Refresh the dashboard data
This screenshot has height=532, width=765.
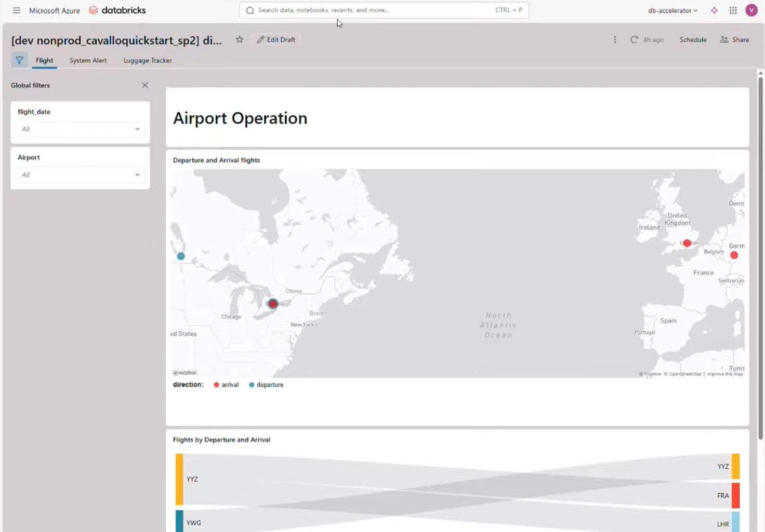[x=634, y=39]
